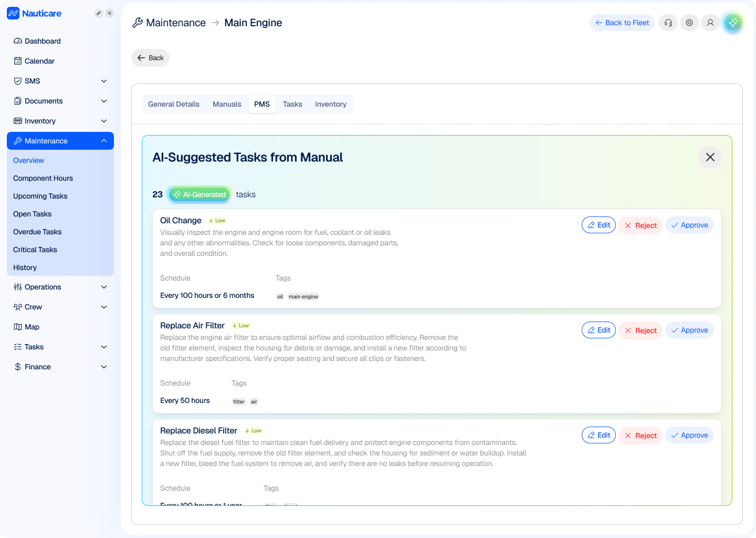This screenshot has height=538, width=756.
Task: Click the wrench icon next to Maintenance heading
Action: point(138,23)
